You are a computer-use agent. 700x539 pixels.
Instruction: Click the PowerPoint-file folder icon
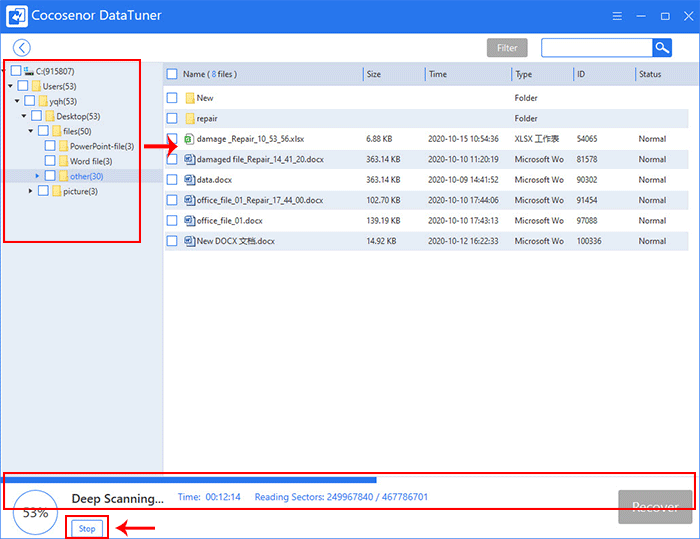coord(63,146)
